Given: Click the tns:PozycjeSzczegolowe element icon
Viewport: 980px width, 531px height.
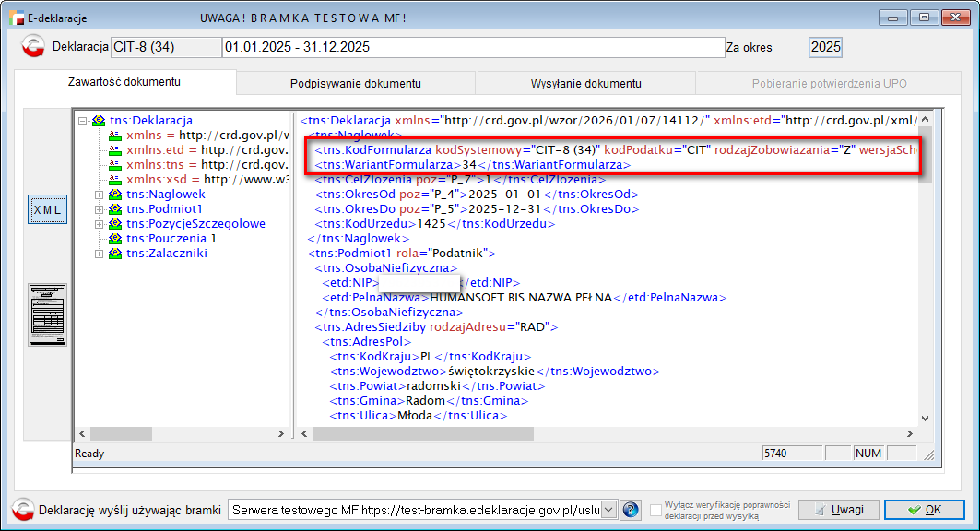Looking at the screenshot, I should (x=114, y=224).
